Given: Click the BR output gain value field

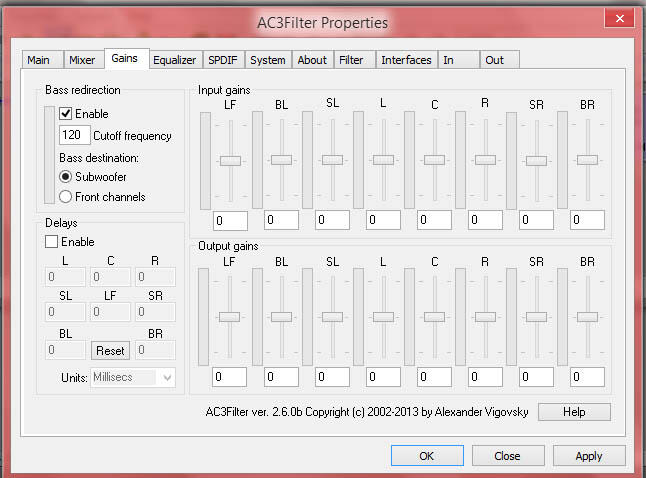Looking at the screenshot, I should pyautogui.click(x=587, y=377).
